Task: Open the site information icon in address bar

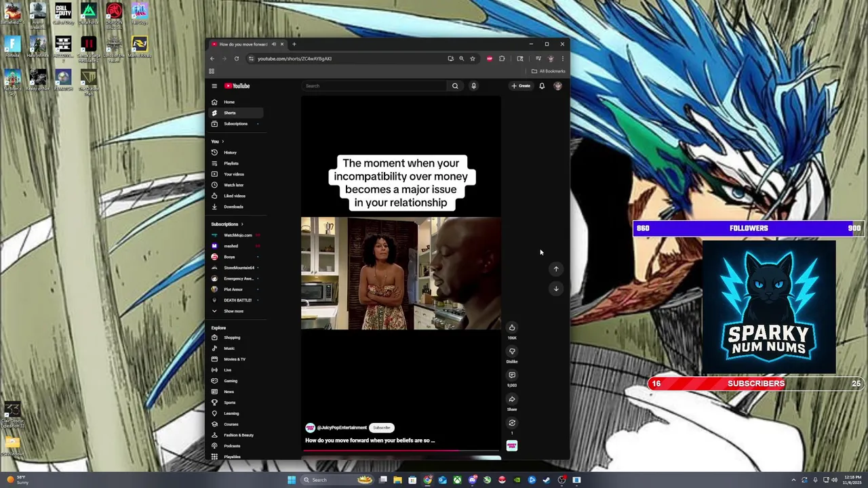Action: click(x=251, y=58)
